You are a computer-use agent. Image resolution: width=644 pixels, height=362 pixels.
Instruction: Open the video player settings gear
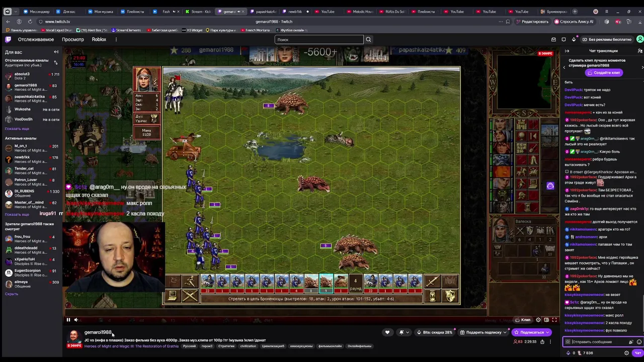click(538, 320)
